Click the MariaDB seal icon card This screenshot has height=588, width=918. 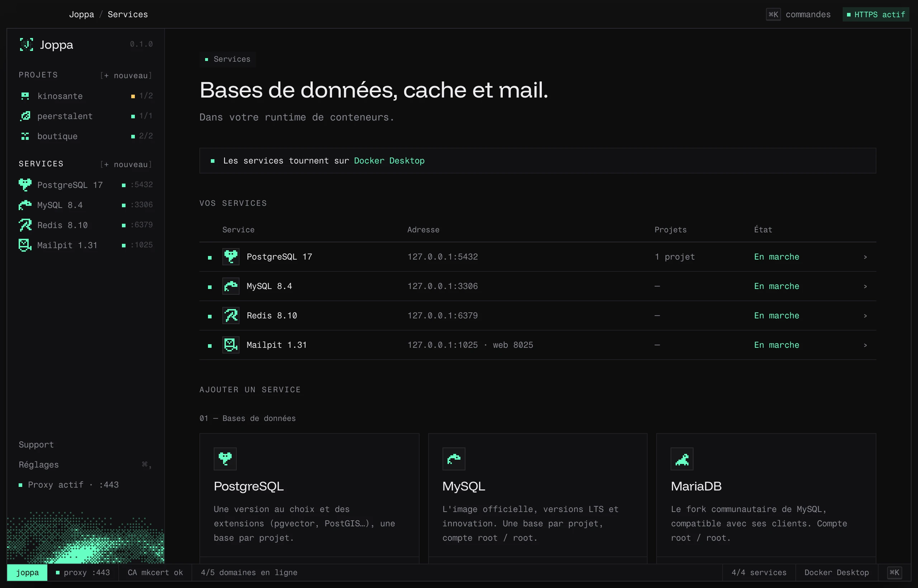tap(682, 459)
